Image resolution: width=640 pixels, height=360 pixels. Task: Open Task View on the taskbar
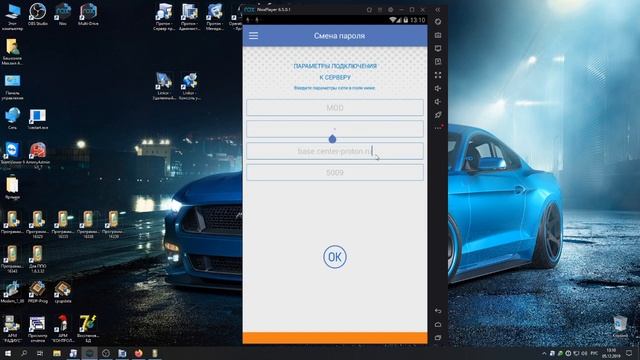point(40,353)
